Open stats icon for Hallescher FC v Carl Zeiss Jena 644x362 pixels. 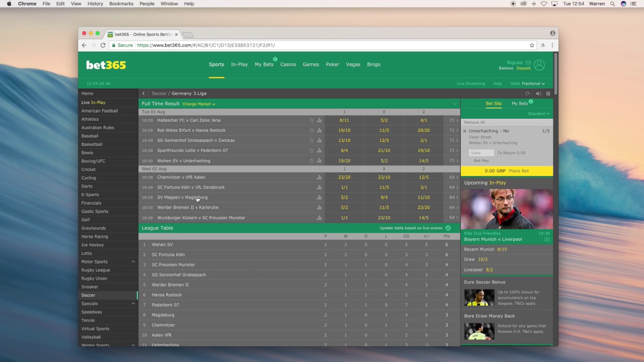(x=319, y=120)
